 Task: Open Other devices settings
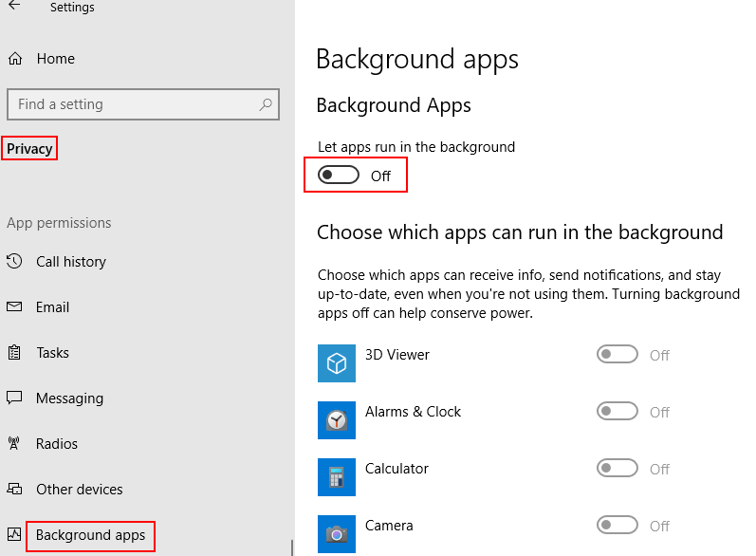tap(80, 489)
